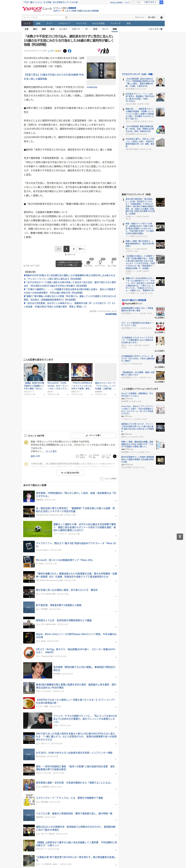The image size is (186, 868).
Task: Open the 速報 tab
Action: pos(38,23)
